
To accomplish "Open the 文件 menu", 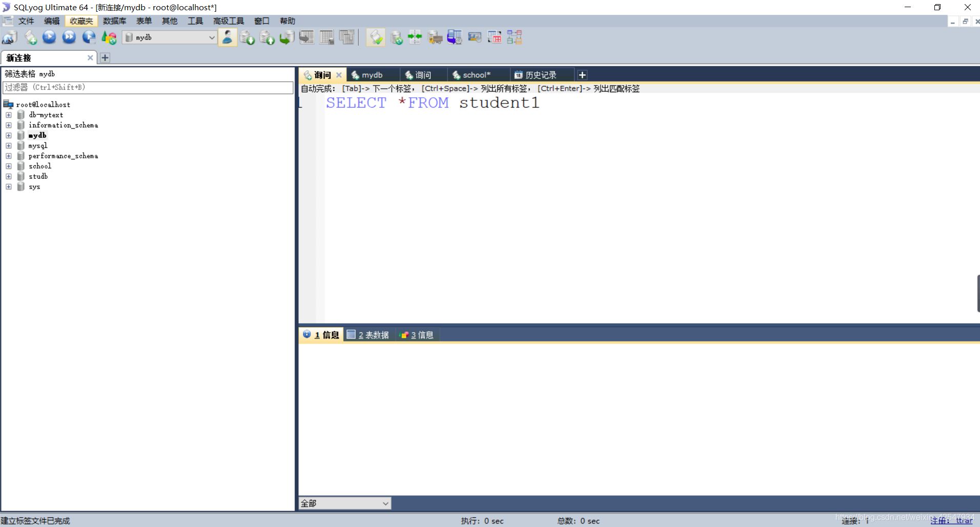I will [26, 21].
